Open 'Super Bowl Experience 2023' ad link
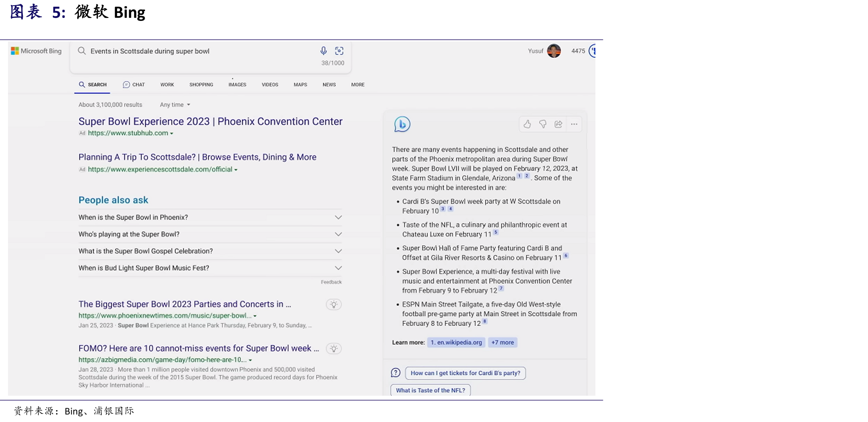 tap(210, 121)
